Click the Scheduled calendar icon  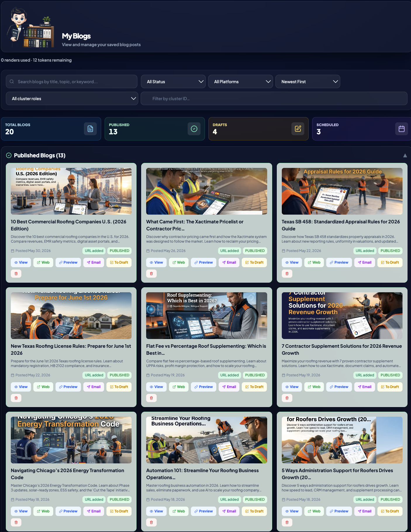tap(402, 129)
